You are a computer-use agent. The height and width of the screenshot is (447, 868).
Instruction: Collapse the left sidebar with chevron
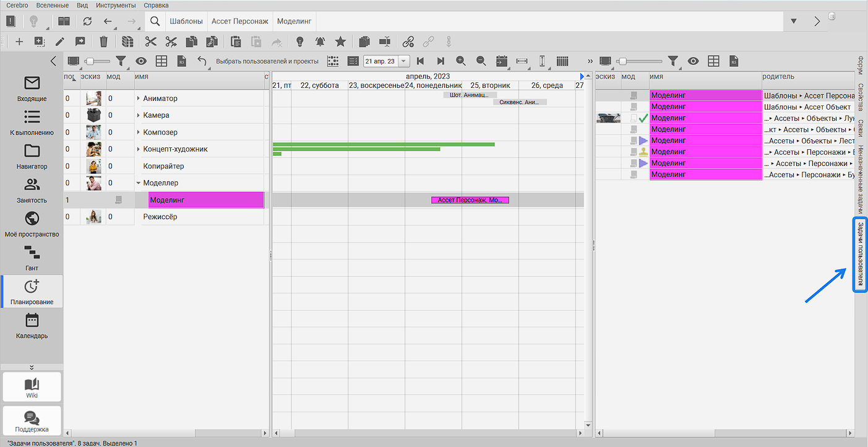coord(53,61)
